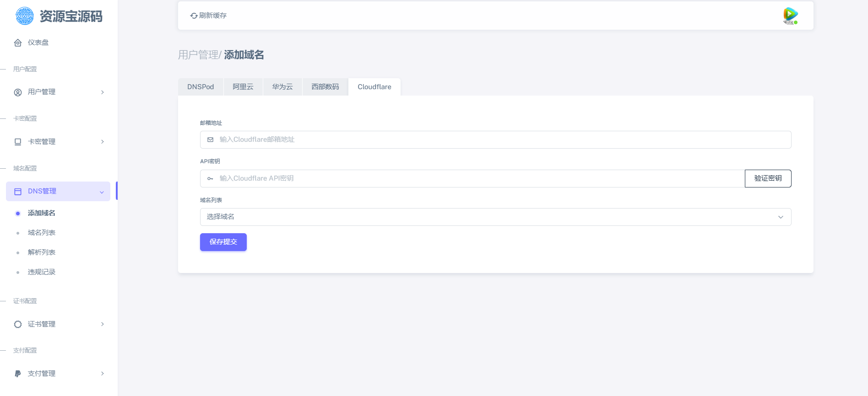Click the user management profile icon

click(18, 92)
